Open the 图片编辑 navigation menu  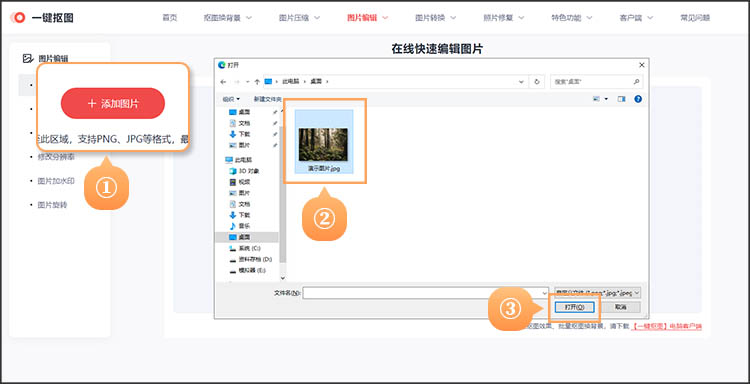tap(367, 18)
